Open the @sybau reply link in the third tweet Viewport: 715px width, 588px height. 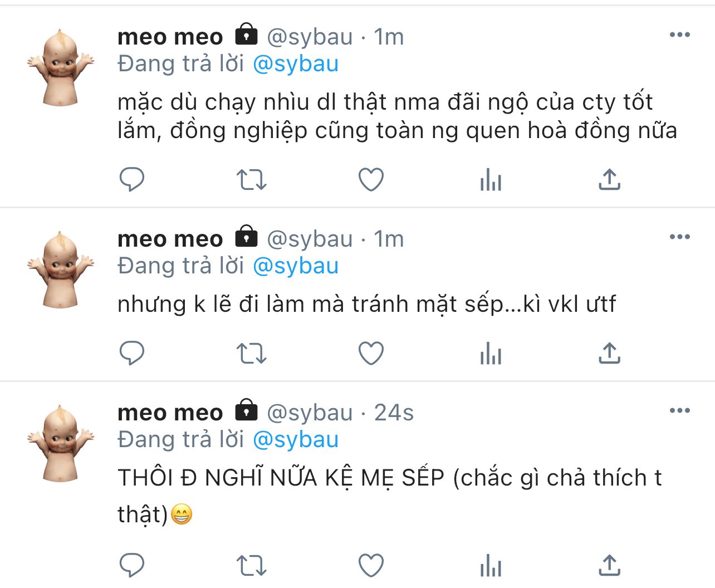[296, 440]
